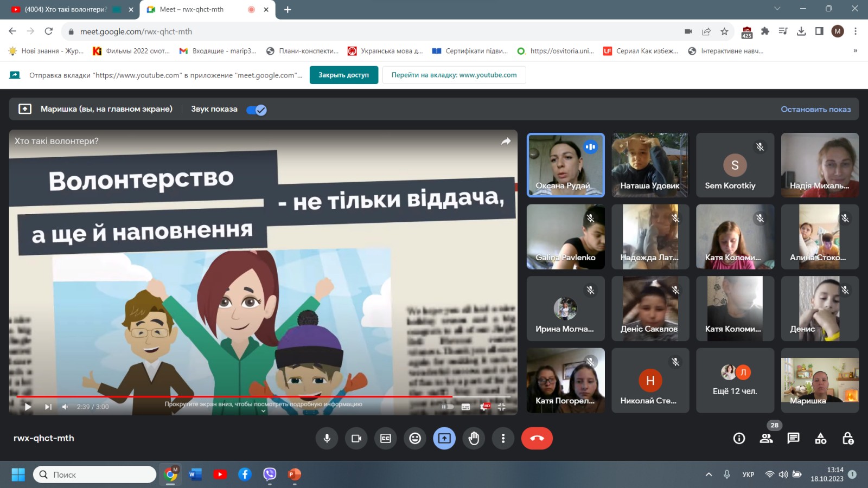The image size is (868, 488).
Task: End the call with red hang-up button
Action: 537,438
